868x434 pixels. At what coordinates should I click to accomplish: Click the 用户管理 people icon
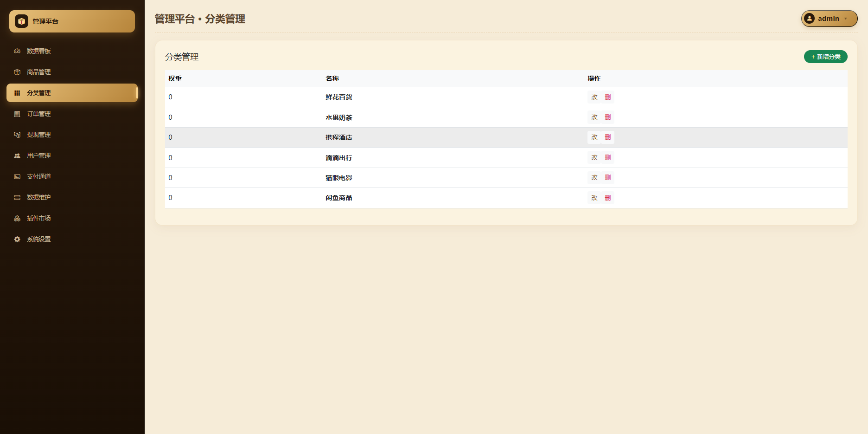pos(17,155)
